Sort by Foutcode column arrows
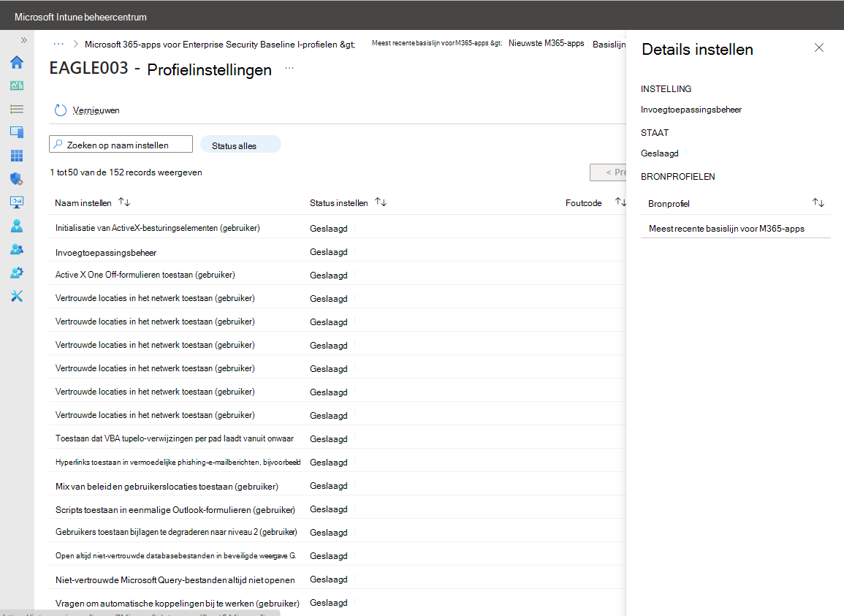The width and height of the screenshot is (844, 616). tap(620, 202)
